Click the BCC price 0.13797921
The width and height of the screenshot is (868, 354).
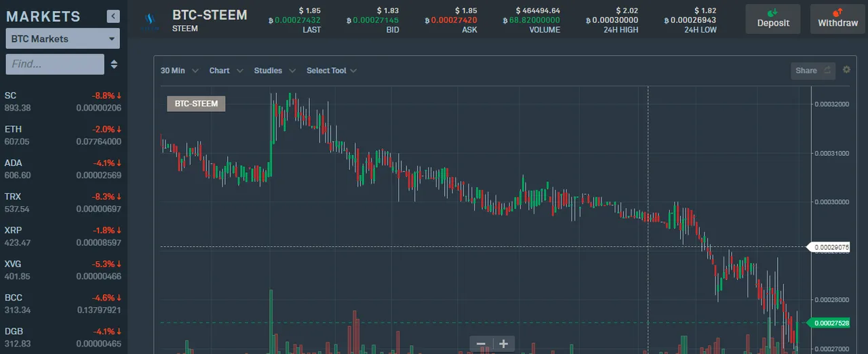[x=99, y=310]
